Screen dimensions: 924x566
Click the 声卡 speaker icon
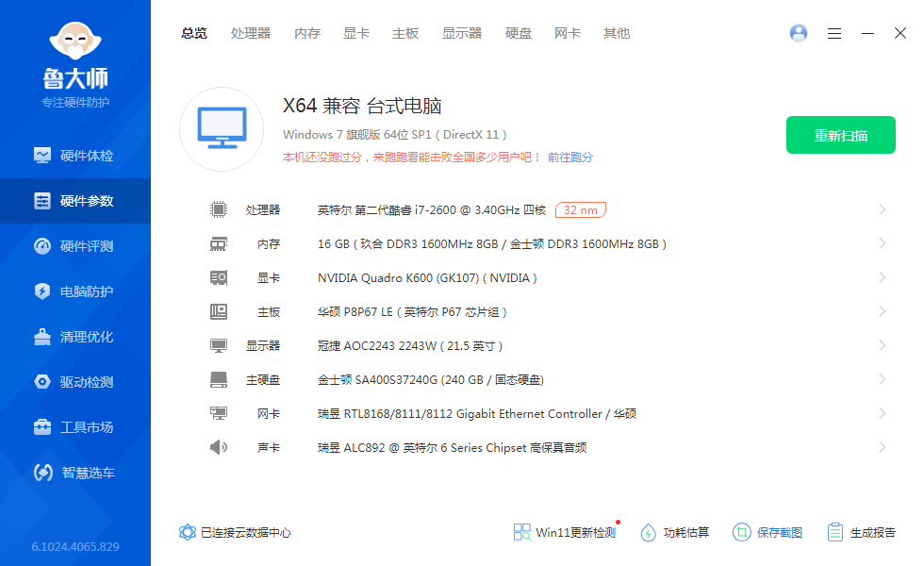219,447
